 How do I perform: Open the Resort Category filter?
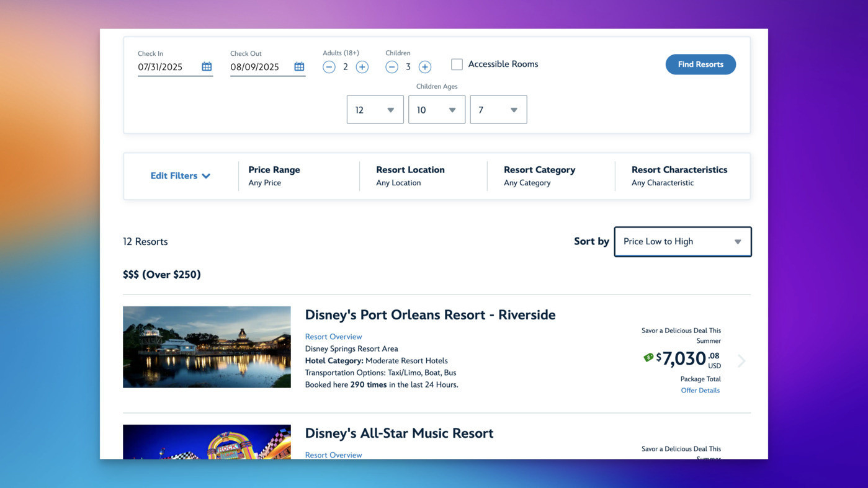[x=539, y=176]
